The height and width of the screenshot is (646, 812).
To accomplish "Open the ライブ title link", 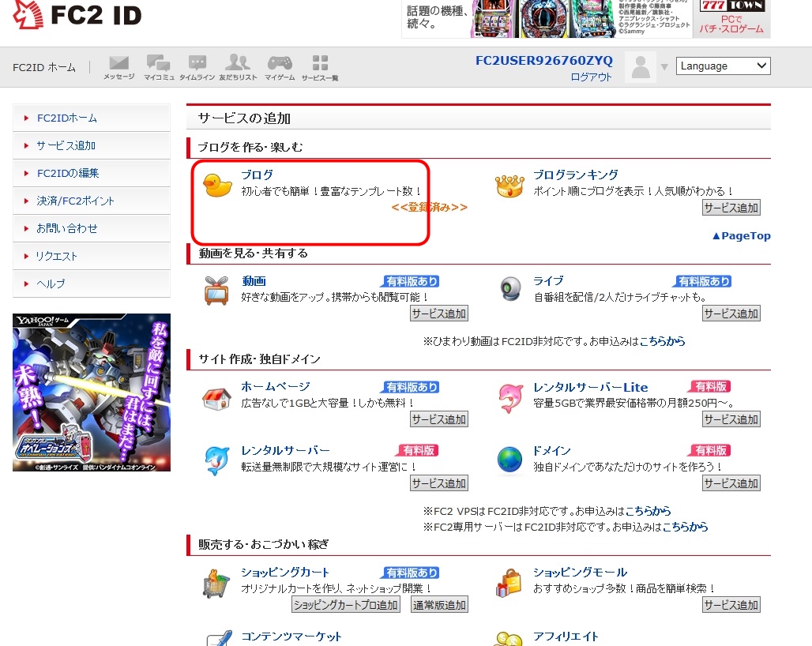I will 548,281.
